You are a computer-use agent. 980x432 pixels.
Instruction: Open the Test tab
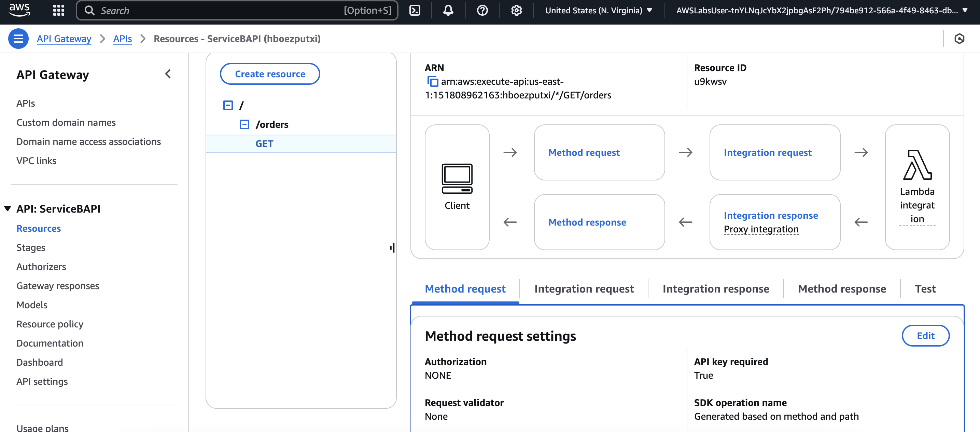925,288
